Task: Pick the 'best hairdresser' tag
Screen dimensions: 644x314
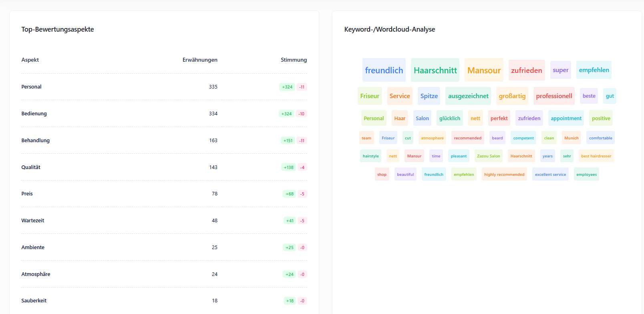Action: point(596,156)
